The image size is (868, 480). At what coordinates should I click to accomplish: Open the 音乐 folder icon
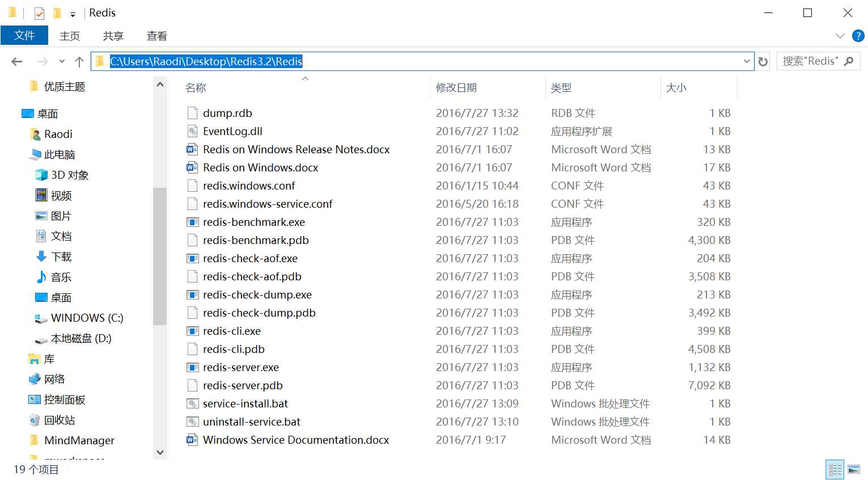pyautogui.click(x=41, y=277)
